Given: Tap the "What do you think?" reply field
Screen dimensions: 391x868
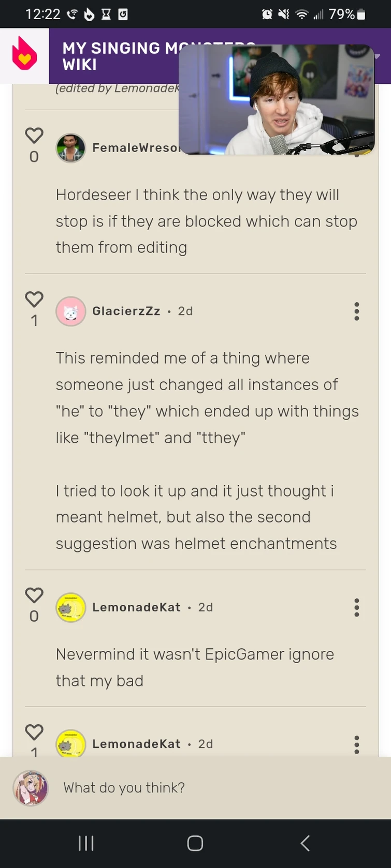Looking at the screenshot, I should (207, 788).
